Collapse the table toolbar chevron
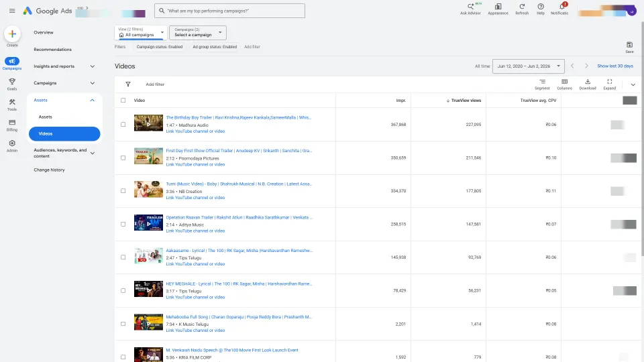 [x=633, y=84]
